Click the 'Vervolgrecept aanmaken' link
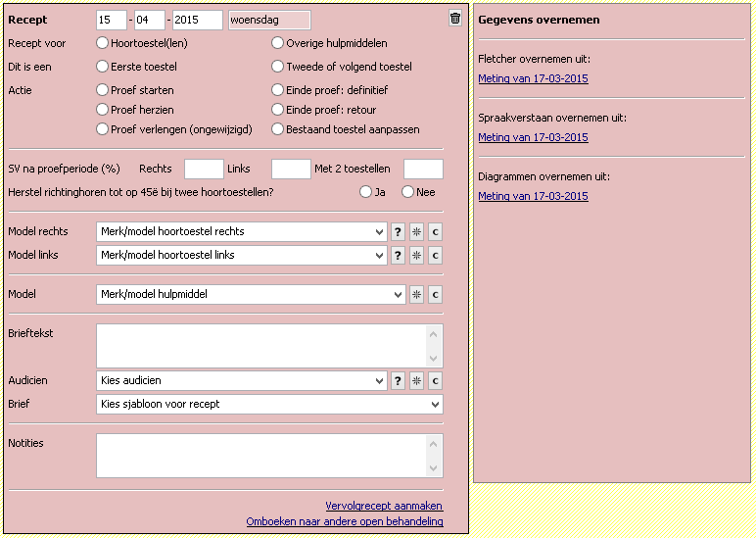Image resolution: width=756 pixels, height=538 pixels. [x=384, y=506]
